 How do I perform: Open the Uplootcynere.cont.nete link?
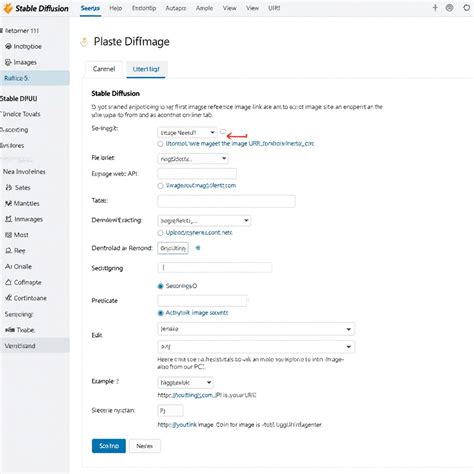click(199, 233)
